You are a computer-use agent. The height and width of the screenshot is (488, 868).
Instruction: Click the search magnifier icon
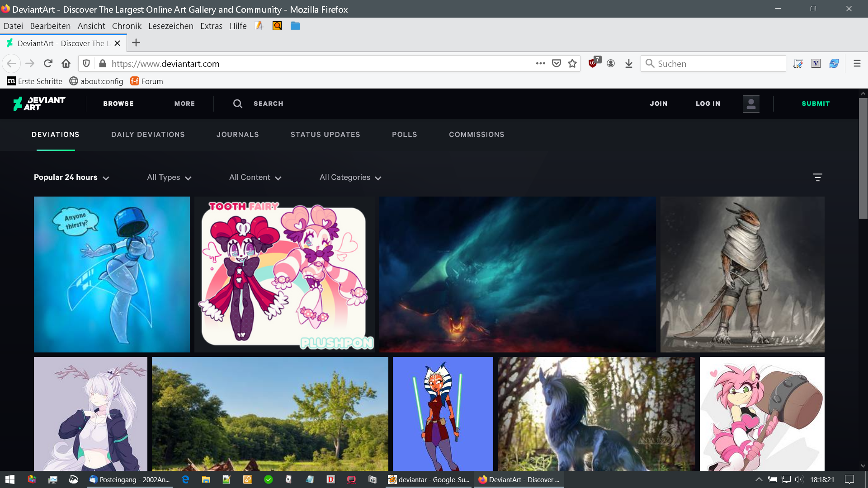[237, 103]
